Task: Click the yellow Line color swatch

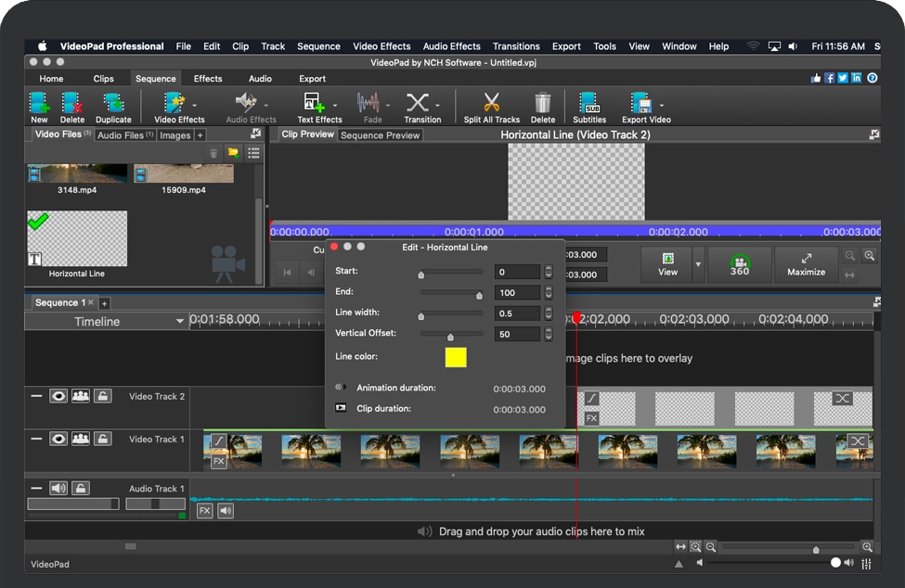Action: [x=455, y=357]
